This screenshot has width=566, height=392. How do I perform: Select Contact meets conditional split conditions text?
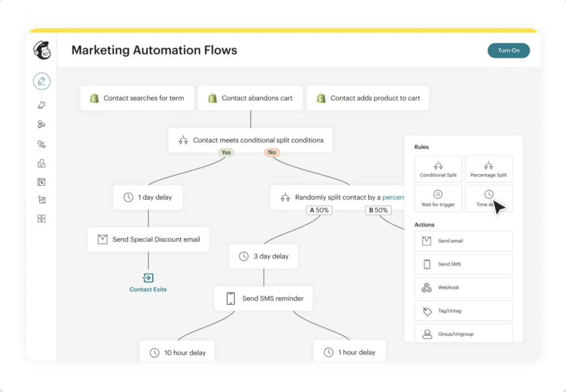[x=259, y=140]
